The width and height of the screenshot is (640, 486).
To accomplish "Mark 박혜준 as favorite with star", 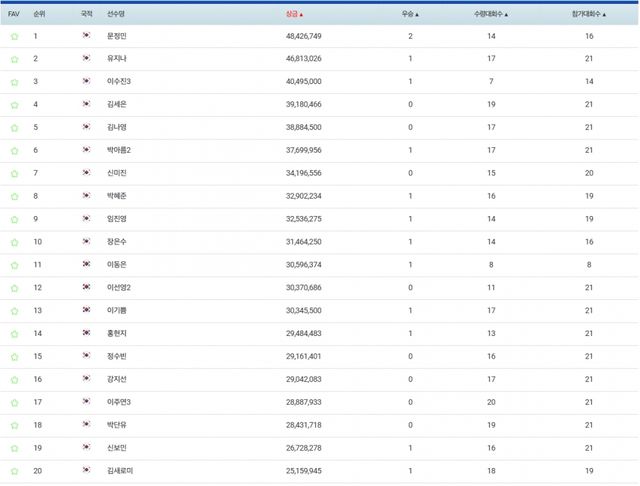I will point(14,197).
